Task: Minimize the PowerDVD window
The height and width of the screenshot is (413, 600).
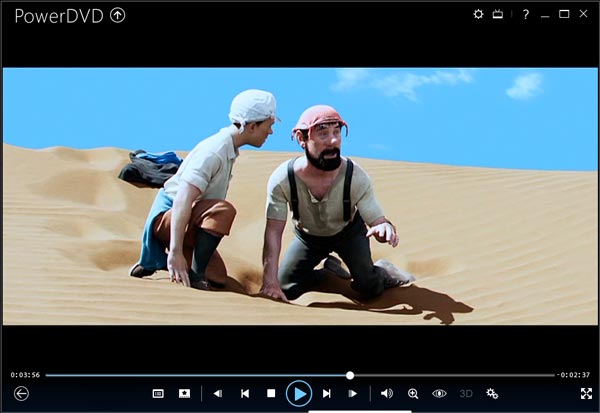Action: coord(545,15)
